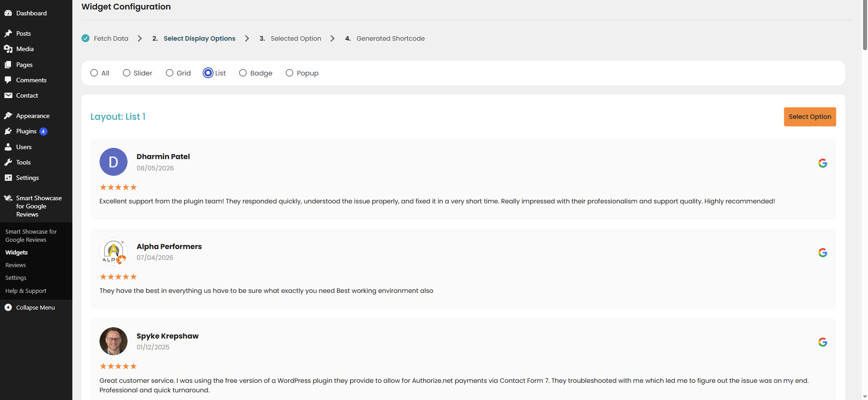
Task: Click the Pages icon in sidebar
Action: [x=8, y=65]
